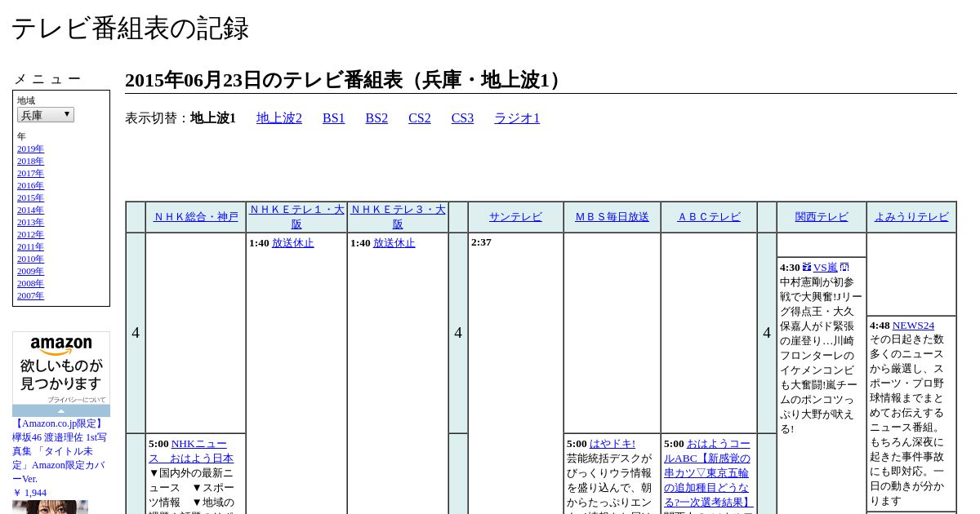Open the 2011年 archive link
The image size is (980, 514).
tap(30, 247)
